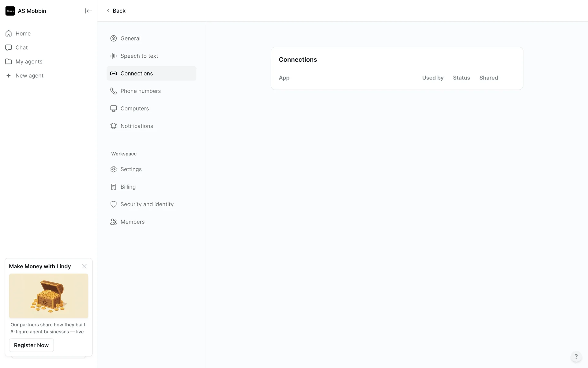588x368 pixels.
Task: Open the help question mark button
Action: point(576,356)
